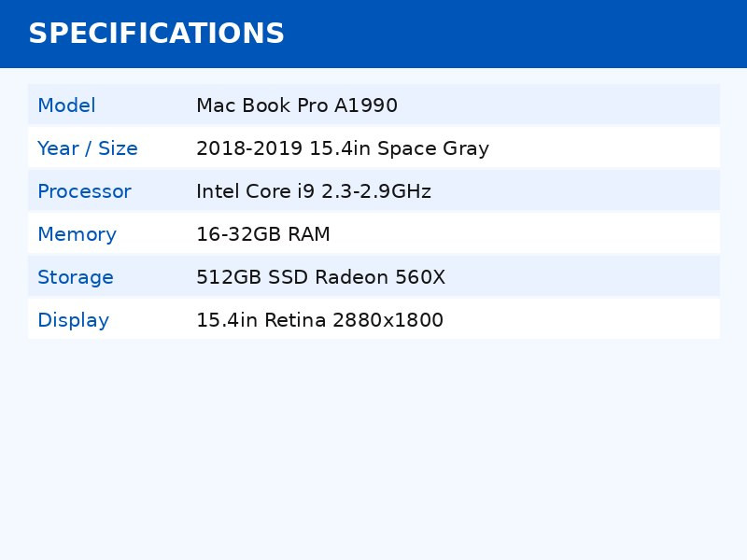The height and width of the screenshot is (560, 747).
Task: Select the Storage table row
Action: pos(373,276)
